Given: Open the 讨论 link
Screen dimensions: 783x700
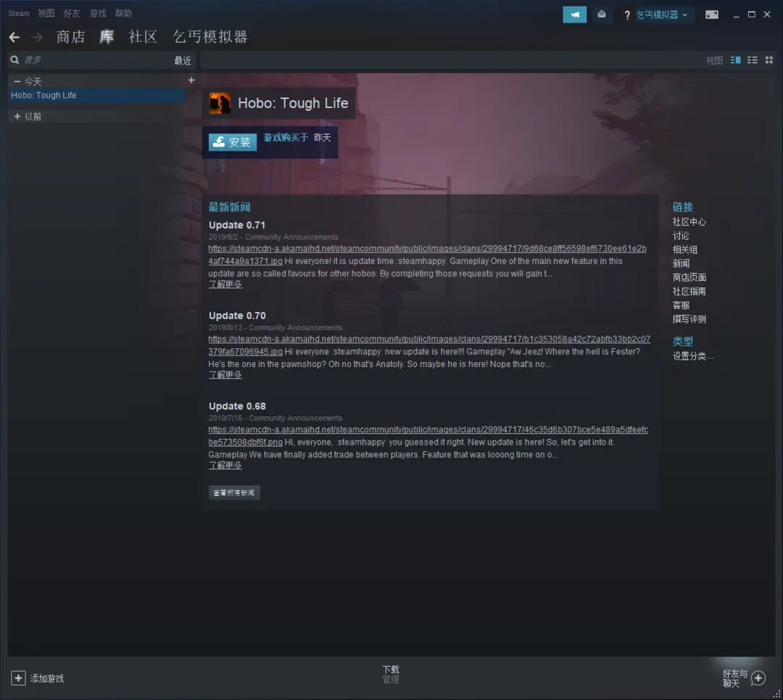Looking at the screenshot, I should [680, 236].
